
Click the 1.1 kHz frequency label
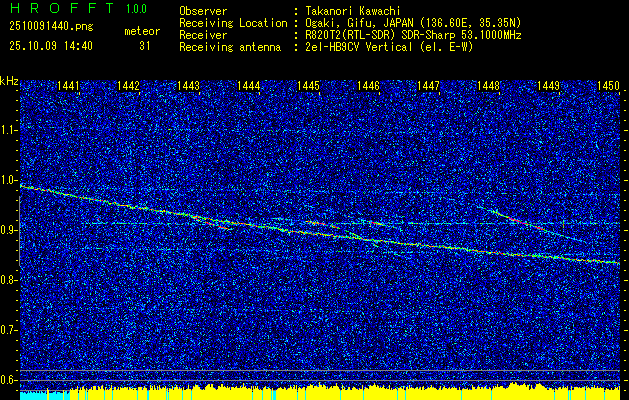tap(8, 130)
